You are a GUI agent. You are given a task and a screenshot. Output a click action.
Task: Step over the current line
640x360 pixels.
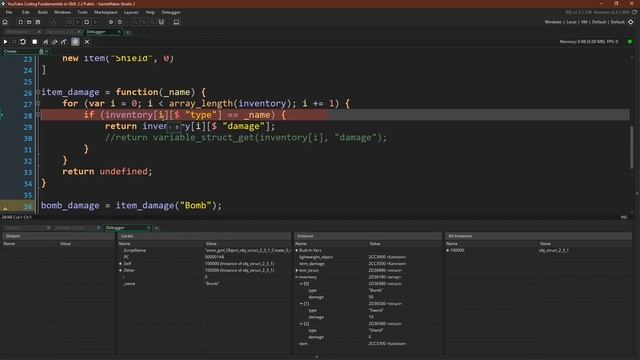pos(54,42)
